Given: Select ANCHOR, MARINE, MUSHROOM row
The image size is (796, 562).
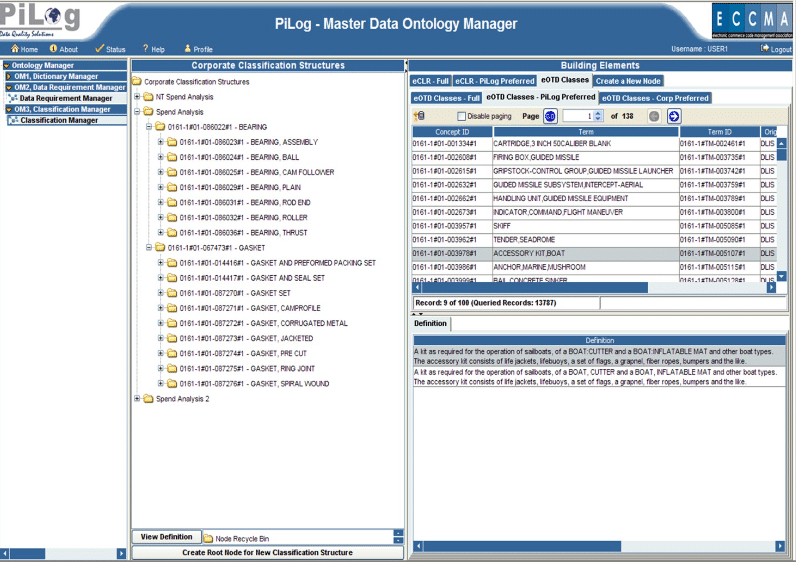Looking at the screenshot, I should 594,267.
